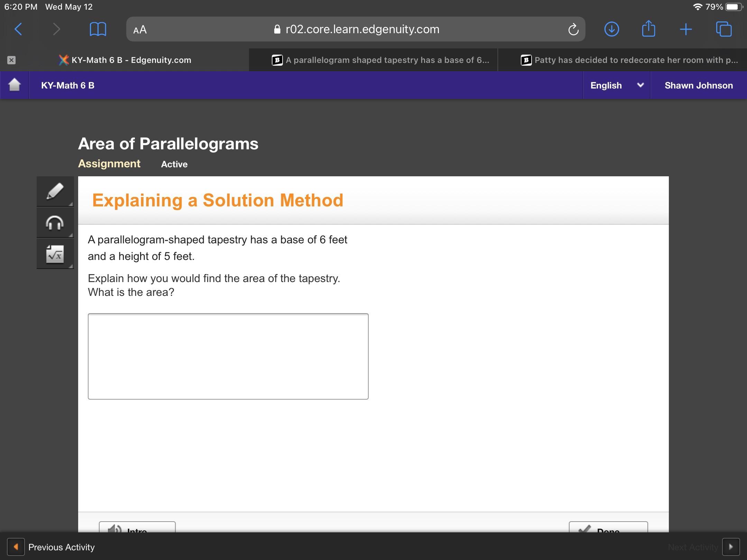Switch to parallelogram tapestry Brainly tab
The image size is (747, 560).
380,60
